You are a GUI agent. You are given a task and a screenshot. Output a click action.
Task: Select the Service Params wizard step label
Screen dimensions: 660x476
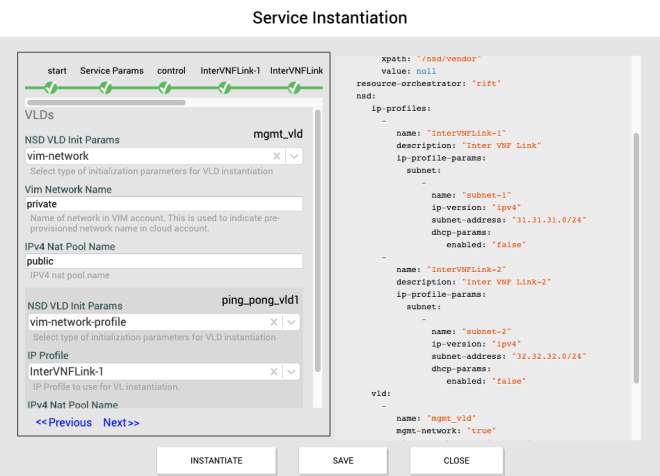click(111, 71)
